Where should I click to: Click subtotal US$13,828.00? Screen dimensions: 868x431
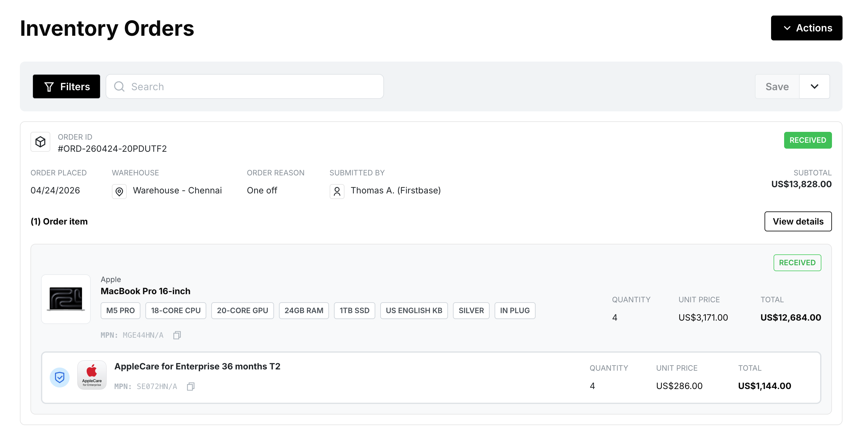801,184
